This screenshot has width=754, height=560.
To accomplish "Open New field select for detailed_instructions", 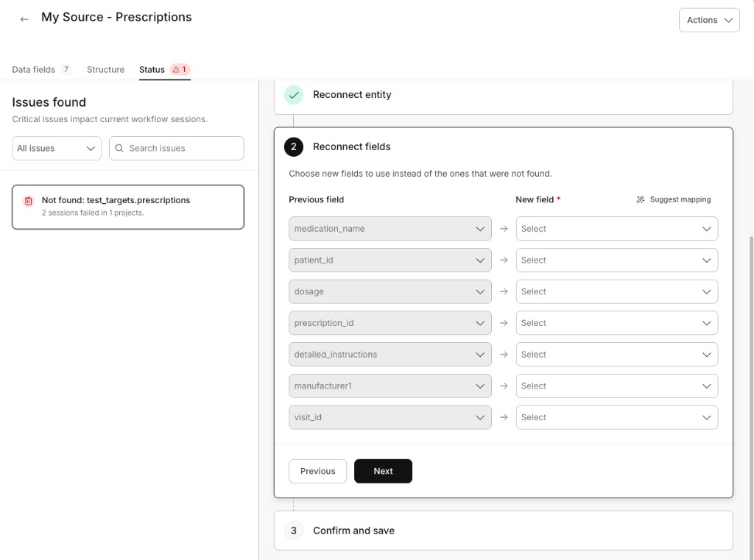I will click(616, 355).
